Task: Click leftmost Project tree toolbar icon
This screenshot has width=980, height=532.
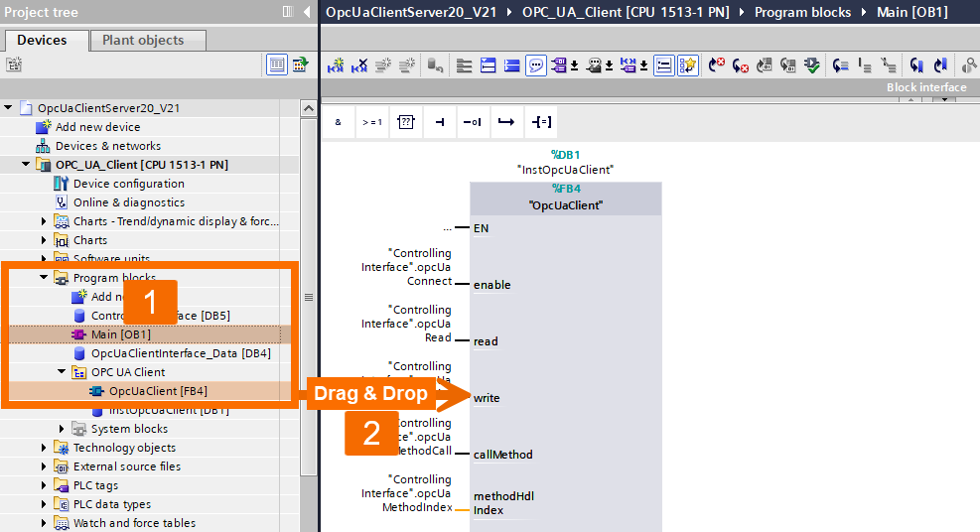Action: tap(14, 65)
